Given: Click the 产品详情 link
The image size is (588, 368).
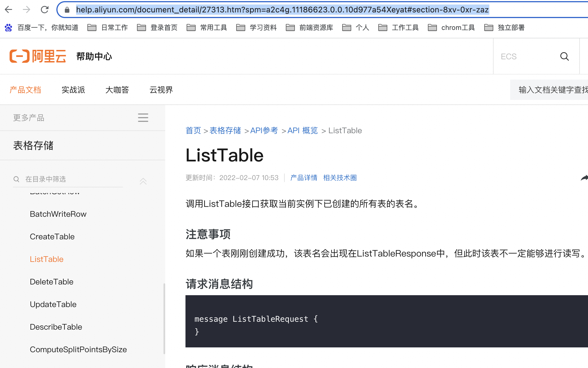Looking at the screenshot, I should click(x=304, y=178).
